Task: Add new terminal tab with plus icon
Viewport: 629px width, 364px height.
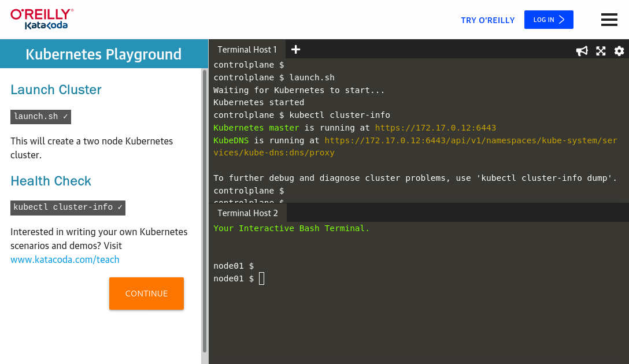Action: 295,49
